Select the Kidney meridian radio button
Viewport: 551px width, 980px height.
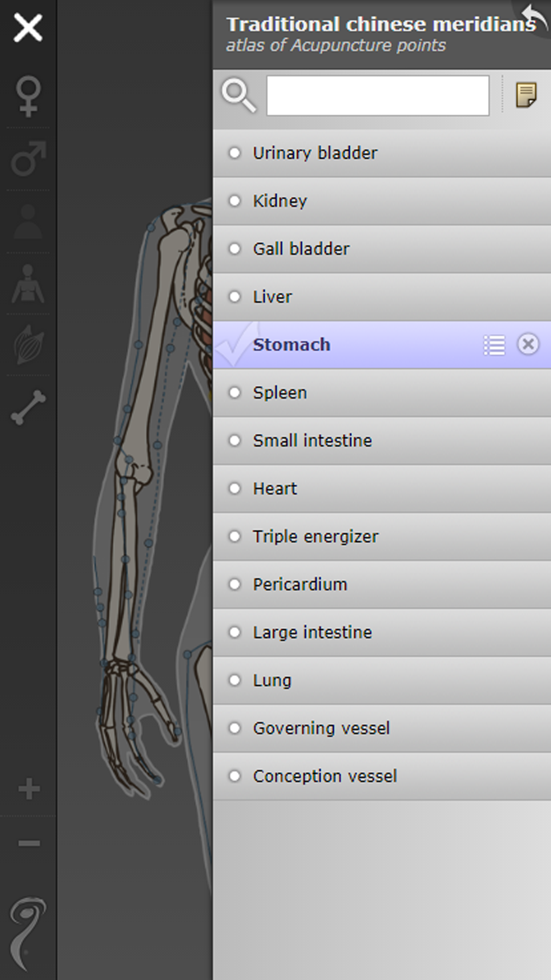click(235, 201)
